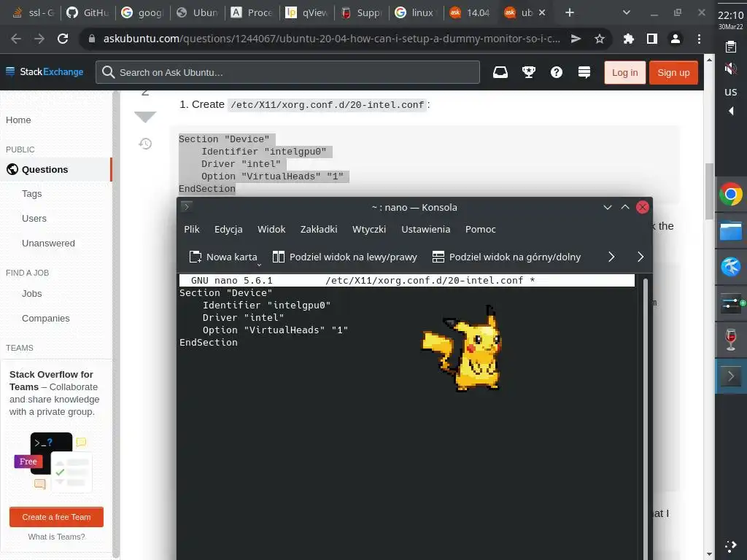
Task: Switch to the GitHub browser tab
Action: point(88,13)
